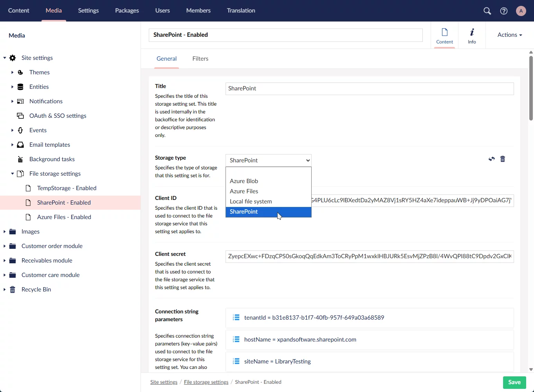The image size is (534, 392).
Task: Expand the Customer order module folder
Action: (4, 246)
